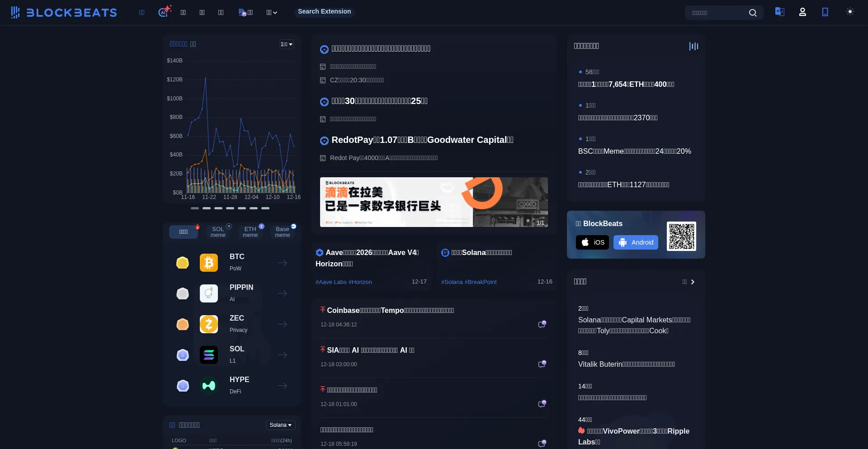Open the chart time range dropdown

point(286,44)
